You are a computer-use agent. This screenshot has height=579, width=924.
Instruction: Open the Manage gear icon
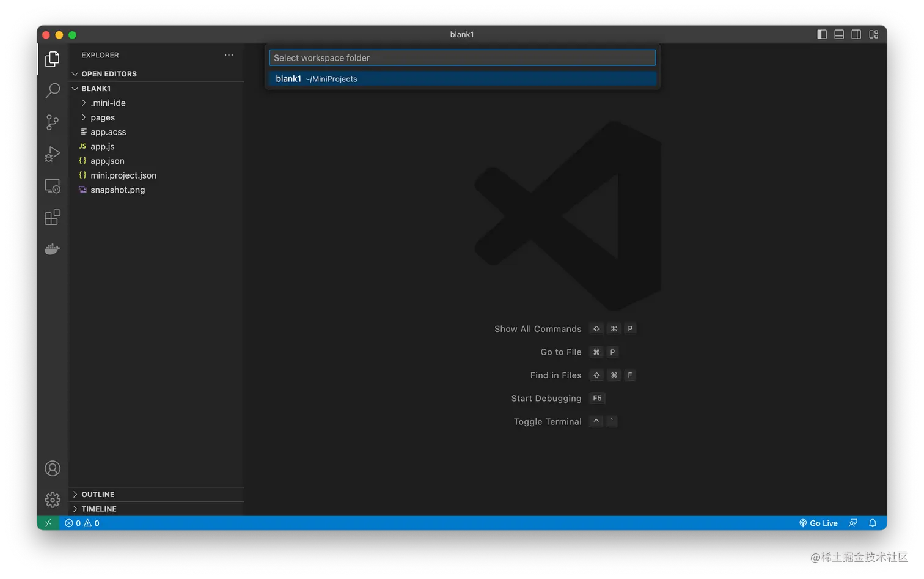pyautogui.click(x=53, y=500)
